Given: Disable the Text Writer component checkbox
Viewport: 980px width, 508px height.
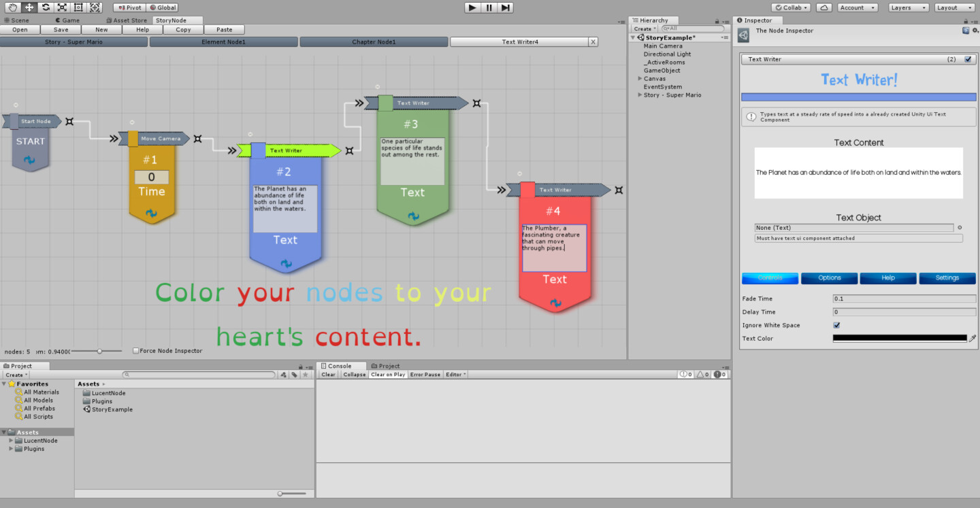Looking at the screenshot, I should (x=969, y=59).
